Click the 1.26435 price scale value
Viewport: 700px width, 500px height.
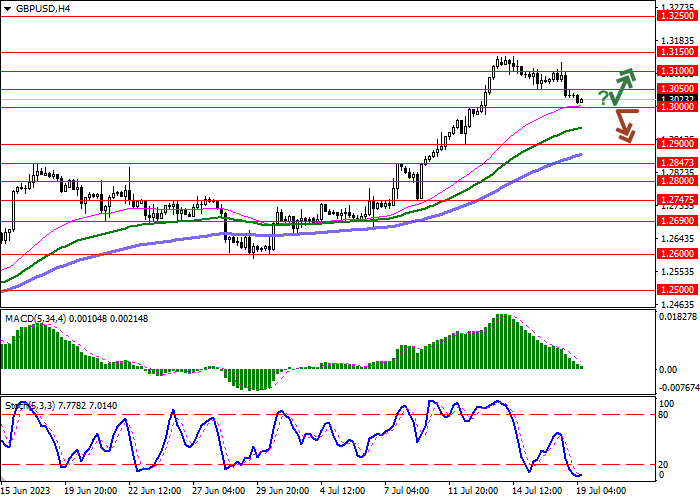click(x=678, y=238)
